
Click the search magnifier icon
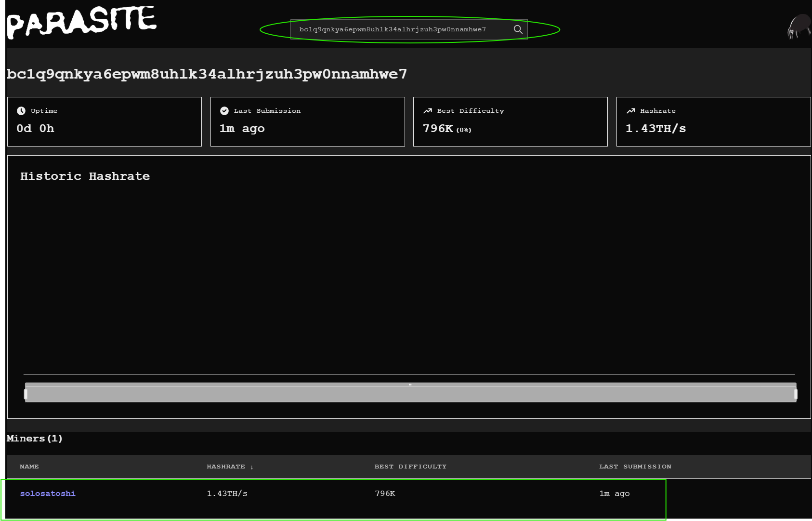click(518, 29)
